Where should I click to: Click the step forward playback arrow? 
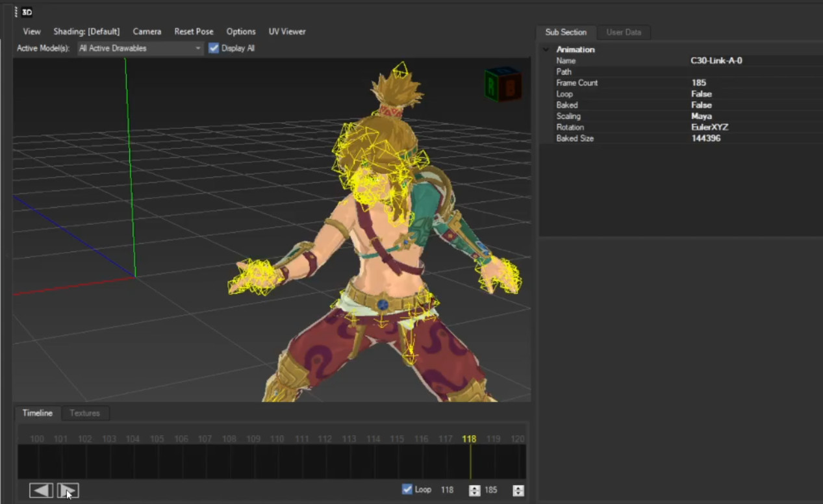tap(68, 490)
